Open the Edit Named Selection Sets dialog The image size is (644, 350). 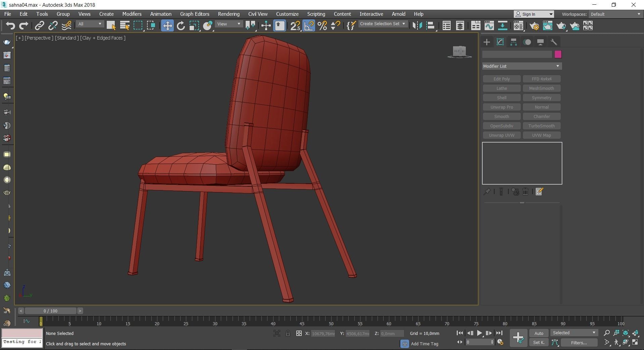click(x=351, y=26)
